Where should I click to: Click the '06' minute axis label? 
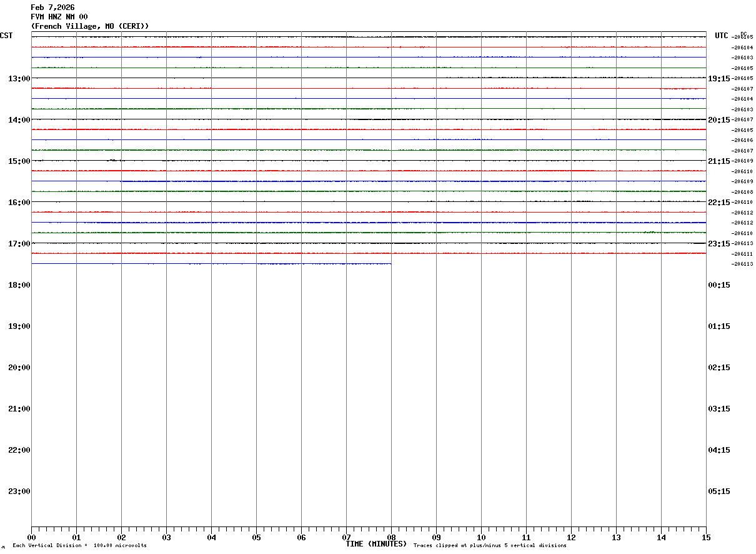(301, 537)
